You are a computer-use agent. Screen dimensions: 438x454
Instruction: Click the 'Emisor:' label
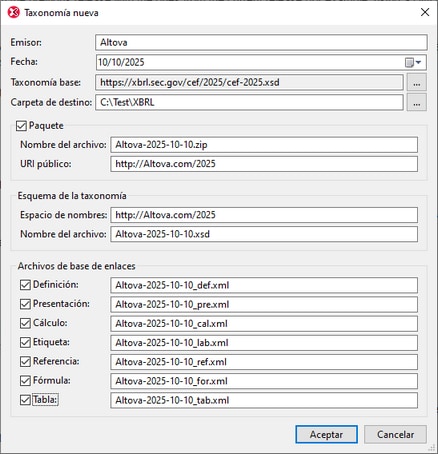26,42
